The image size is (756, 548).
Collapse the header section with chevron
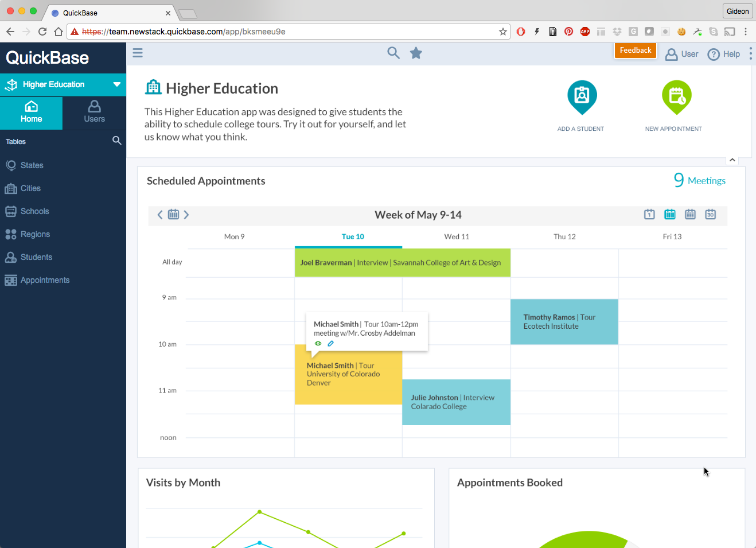(x=732, y=160)
